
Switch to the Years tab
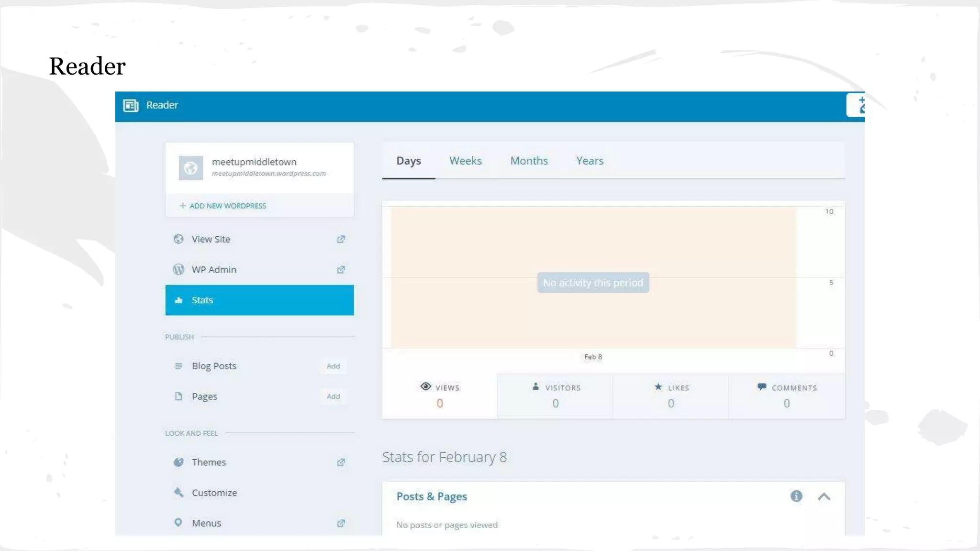tap(590, 161)
